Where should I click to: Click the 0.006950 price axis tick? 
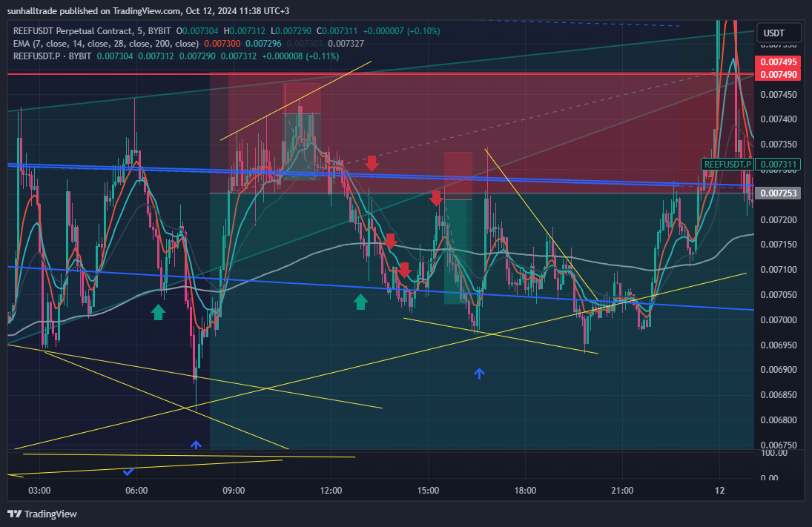(779, 345)
